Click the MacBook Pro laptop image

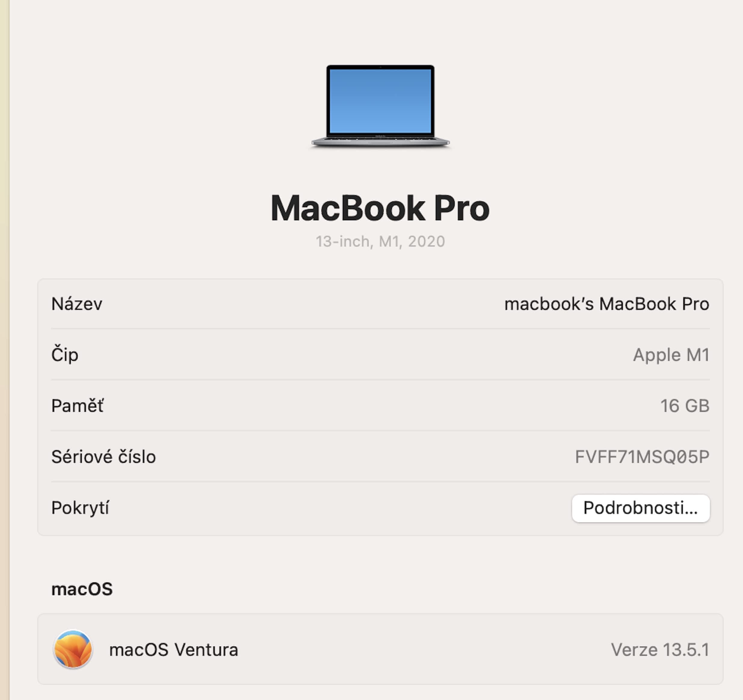380,106
